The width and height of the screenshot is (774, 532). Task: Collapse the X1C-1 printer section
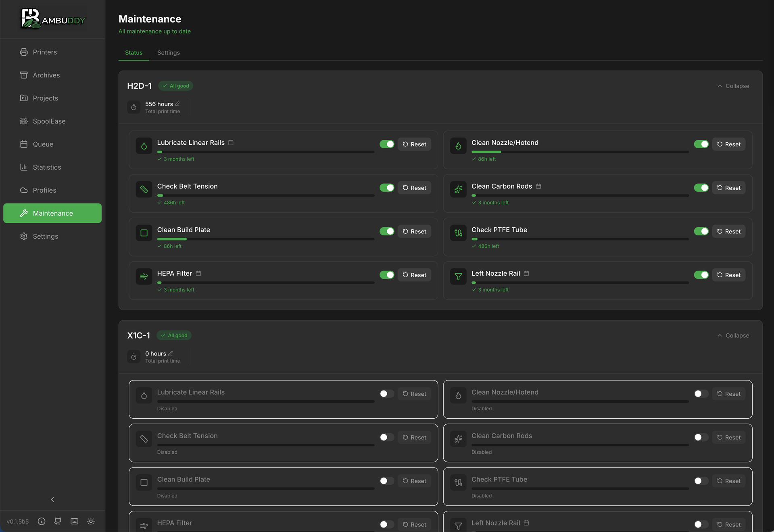pyautogui.click(x=733, y=335)
